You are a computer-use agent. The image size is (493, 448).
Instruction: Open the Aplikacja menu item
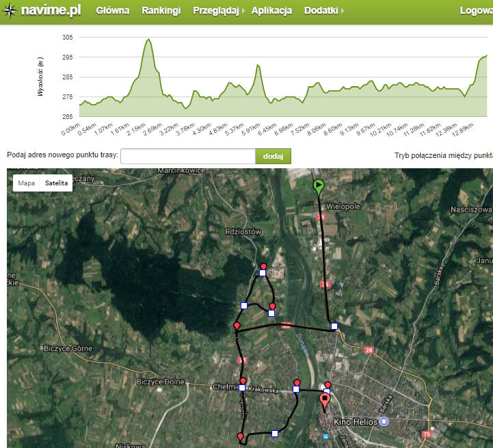[x=271, y=11]
